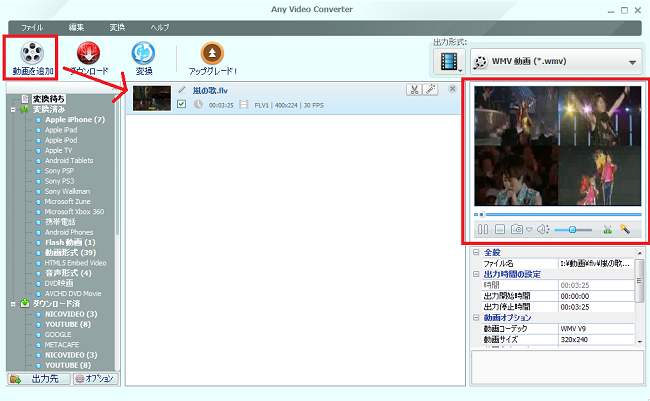Uncheck the checkbox for 嵐の歌.flv
The image size is (650, 401).
[x=181, y=104]
